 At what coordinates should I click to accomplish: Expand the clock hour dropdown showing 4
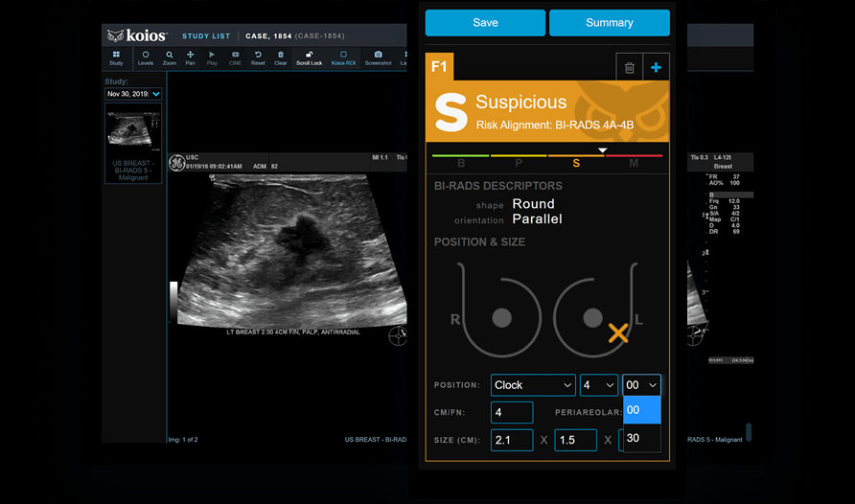[598, 385]
